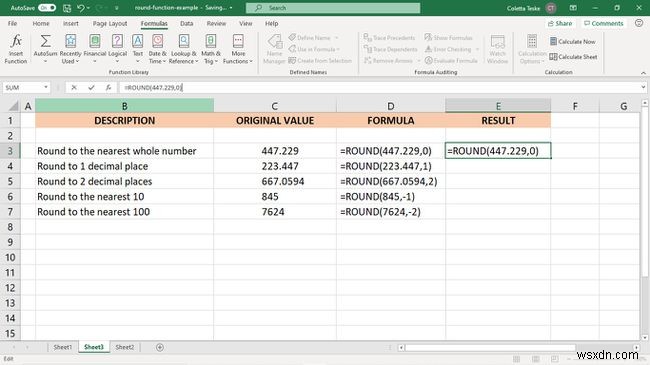Switch to the Insert tab
This screenshot has height=365, width=650.
pos(70,23)
